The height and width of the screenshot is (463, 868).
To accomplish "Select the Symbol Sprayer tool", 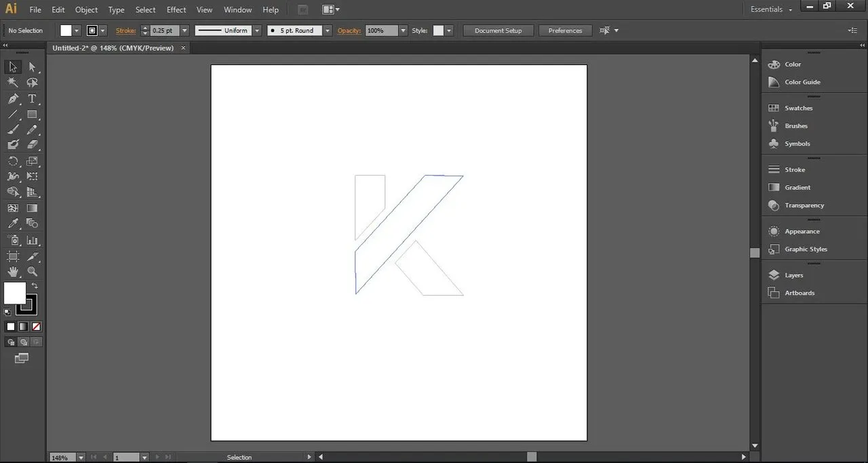I will 13,240.
